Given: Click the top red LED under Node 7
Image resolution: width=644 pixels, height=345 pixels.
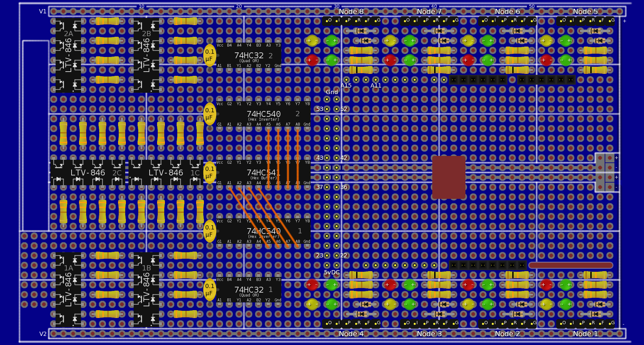Looking at the screenshot, I should pyautogui.click(x=390, y=60).
